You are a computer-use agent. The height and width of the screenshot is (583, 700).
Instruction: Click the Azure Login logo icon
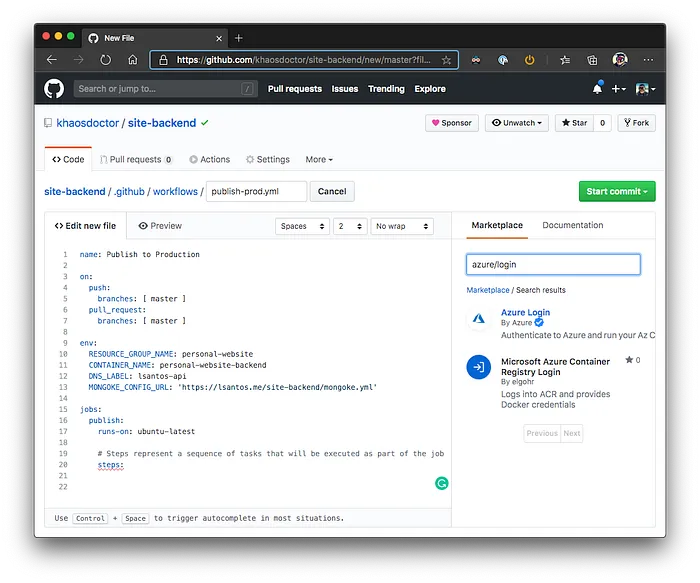coord(479,318)
